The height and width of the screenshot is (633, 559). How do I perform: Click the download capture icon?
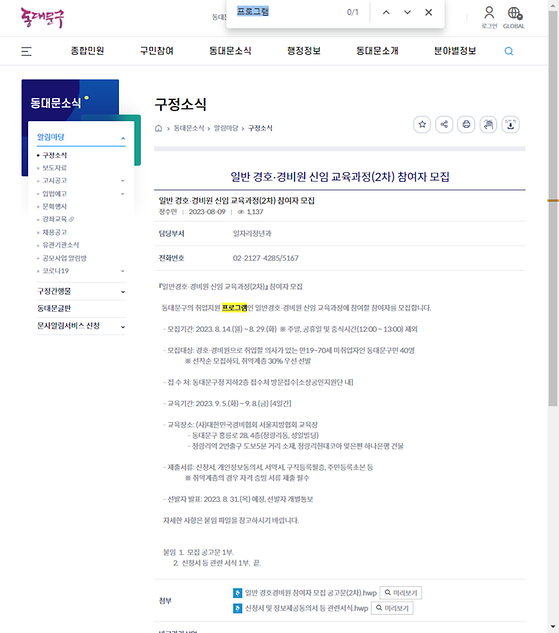coord(510,124)
